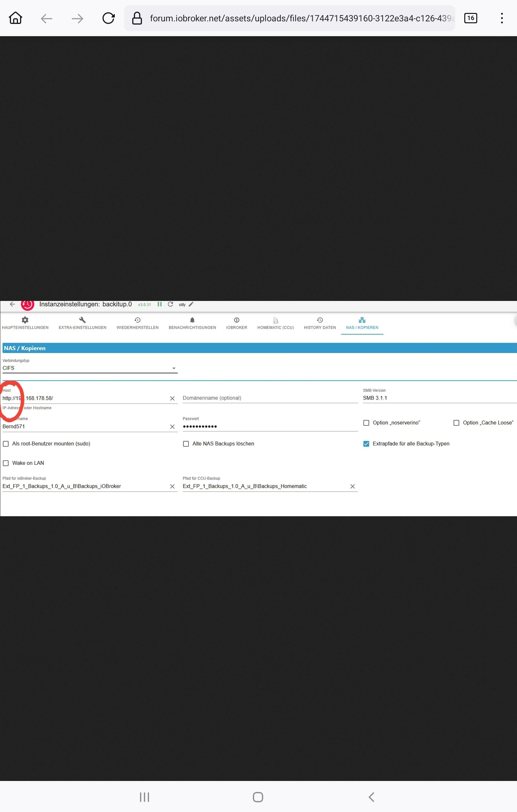This screenshot has height=812, width=517.
Task: Click the Domänenname (optional) field
Action: [270, 398]
